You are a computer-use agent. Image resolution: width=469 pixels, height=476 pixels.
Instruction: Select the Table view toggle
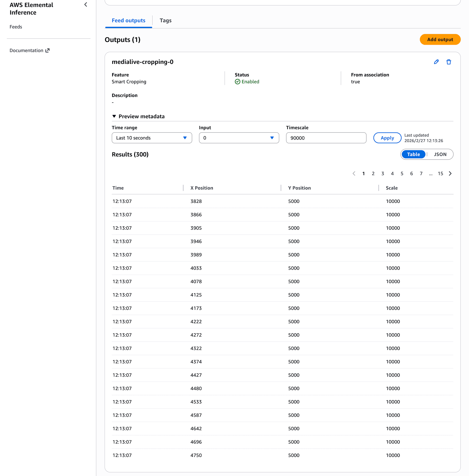point(413,154)
